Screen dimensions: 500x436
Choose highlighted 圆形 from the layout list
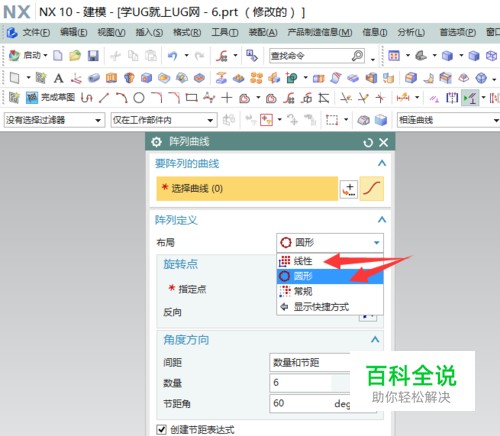pyautogui.click(x=330, y=276)
